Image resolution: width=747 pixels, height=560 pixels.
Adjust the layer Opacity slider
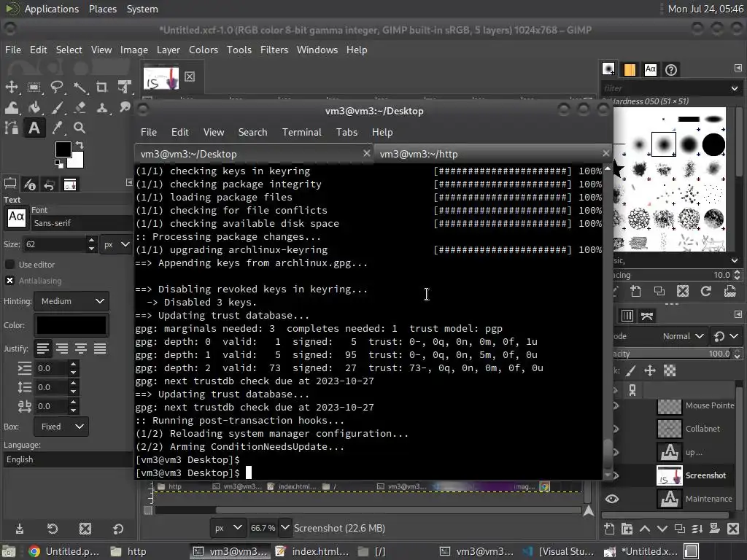click(673, 354)
